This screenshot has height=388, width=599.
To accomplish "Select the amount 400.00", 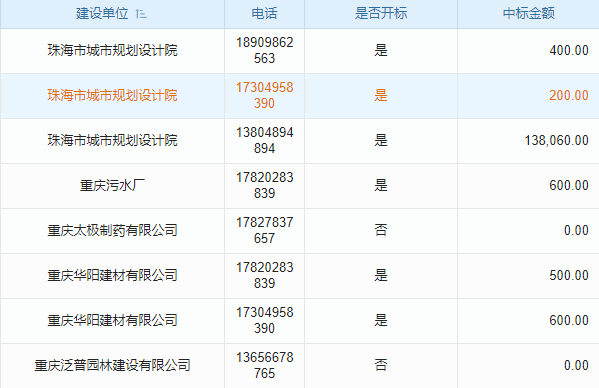I will tap(569, 50).
